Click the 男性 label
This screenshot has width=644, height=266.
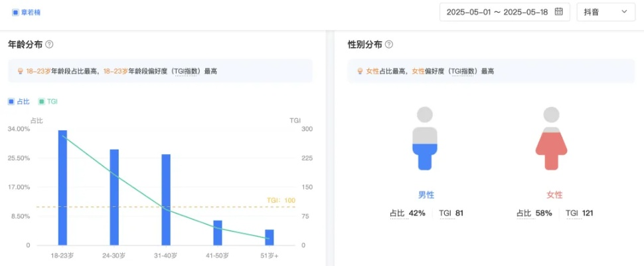click(426, 195)
